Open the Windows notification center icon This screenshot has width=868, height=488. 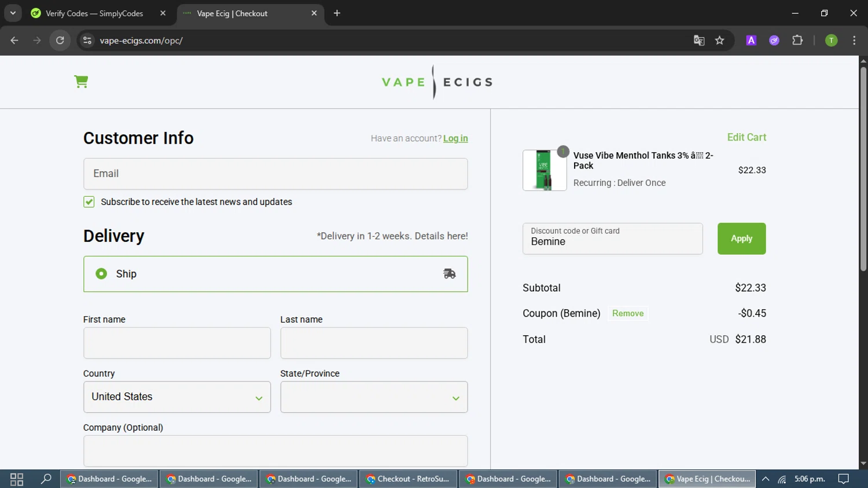click(844, 479)
